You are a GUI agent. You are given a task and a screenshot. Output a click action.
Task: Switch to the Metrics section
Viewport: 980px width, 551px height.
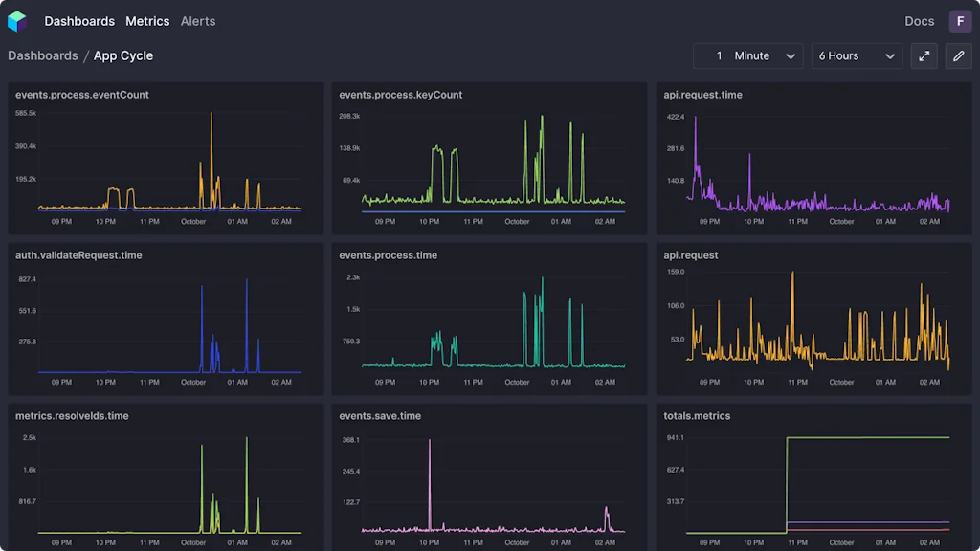click(x=147, y=20)
